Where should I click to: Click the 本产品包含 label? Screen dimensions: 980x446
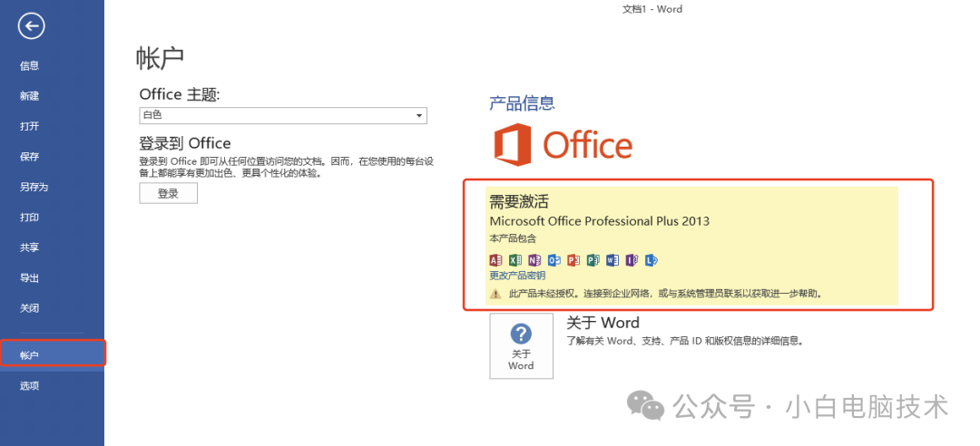point(513,238)
